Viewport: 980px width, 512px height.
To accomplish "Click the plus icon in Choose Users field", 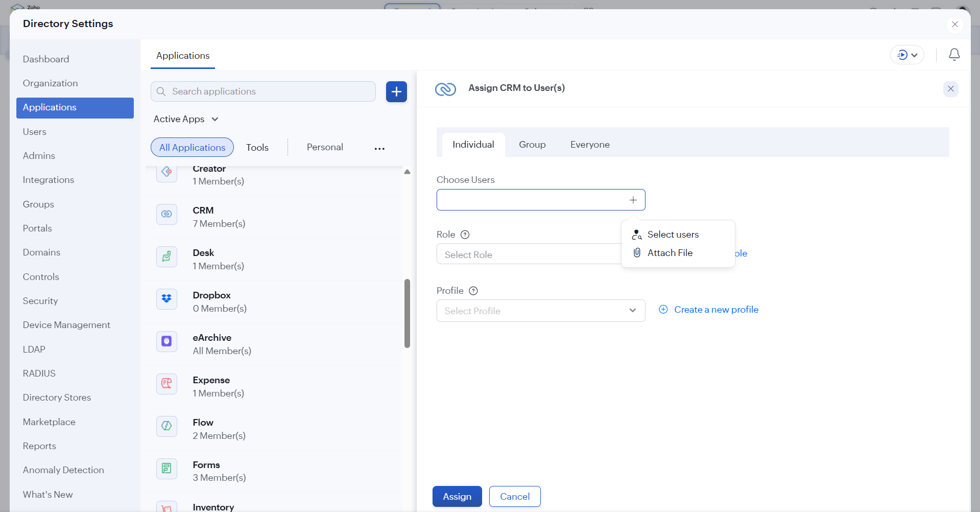I will pos(633,200).
